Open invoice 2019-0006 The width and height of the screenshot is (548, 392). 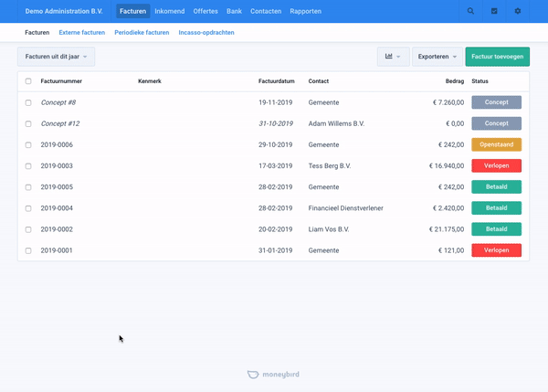[57, 144]
